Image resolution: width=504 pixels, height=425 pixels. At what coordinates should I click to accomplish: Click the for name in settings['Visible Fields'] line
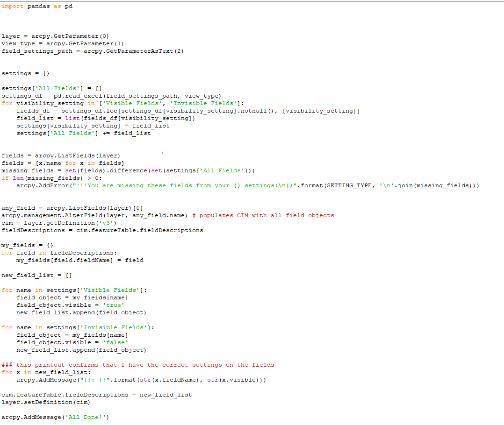click(x=74, y=290)
